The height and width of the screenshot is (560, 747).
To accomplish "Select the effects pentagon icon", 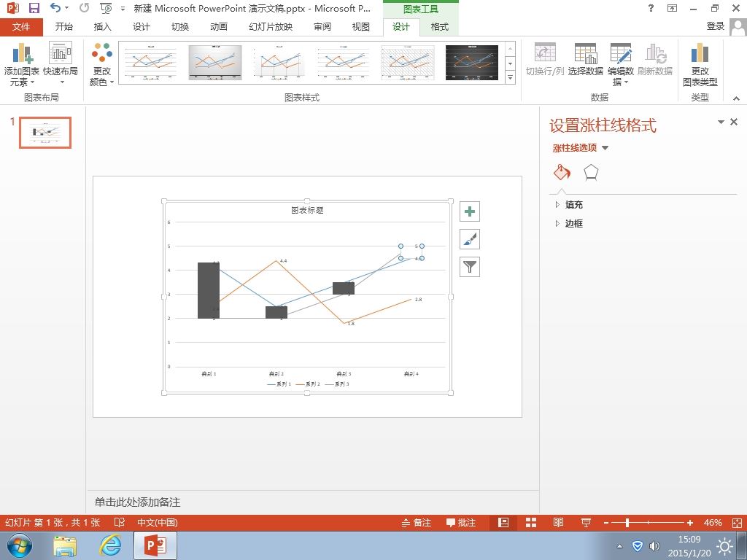I will (x=591, y=172).
